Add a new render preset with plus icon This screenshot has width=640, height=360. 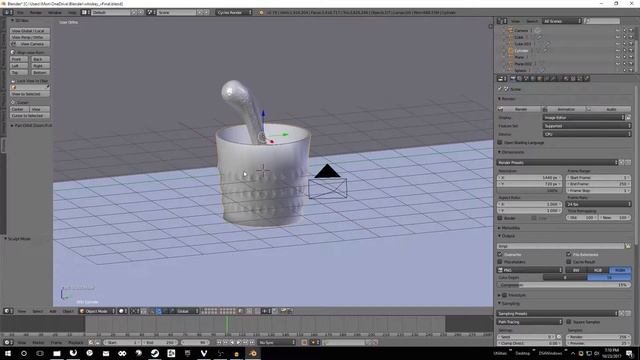pos(622,162)
